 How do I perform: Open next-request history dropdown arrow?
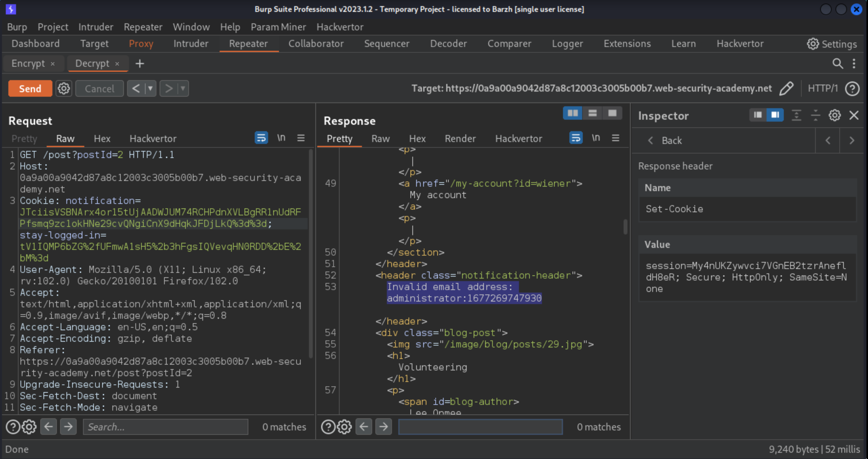pos(183,89)
